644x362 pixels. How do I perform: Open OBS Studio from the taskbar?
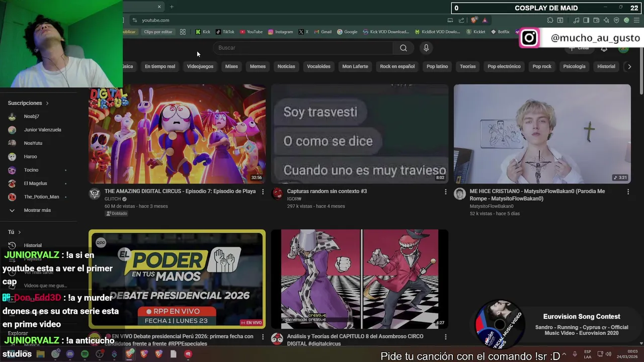[x=100, y=354]
